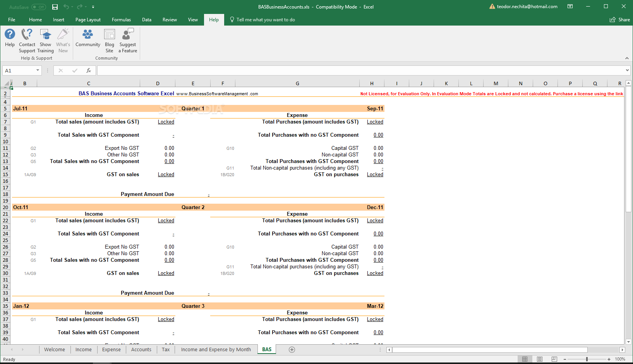
Task: Switch to the Page Layout tab
Action: click(x=88, y=20)
